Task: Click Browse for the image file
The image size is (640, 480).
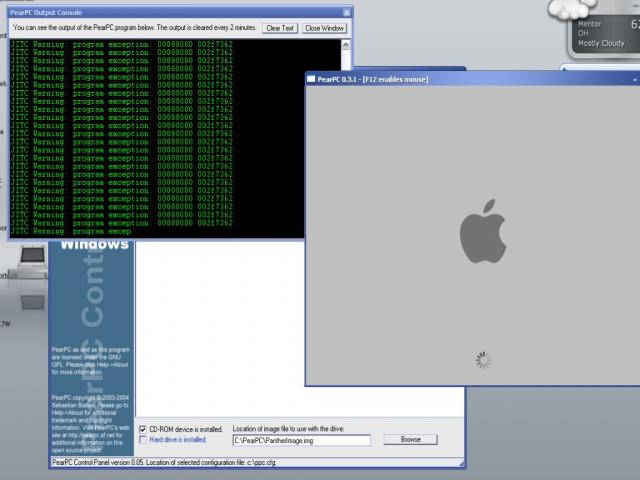Action: pos(410,440)
